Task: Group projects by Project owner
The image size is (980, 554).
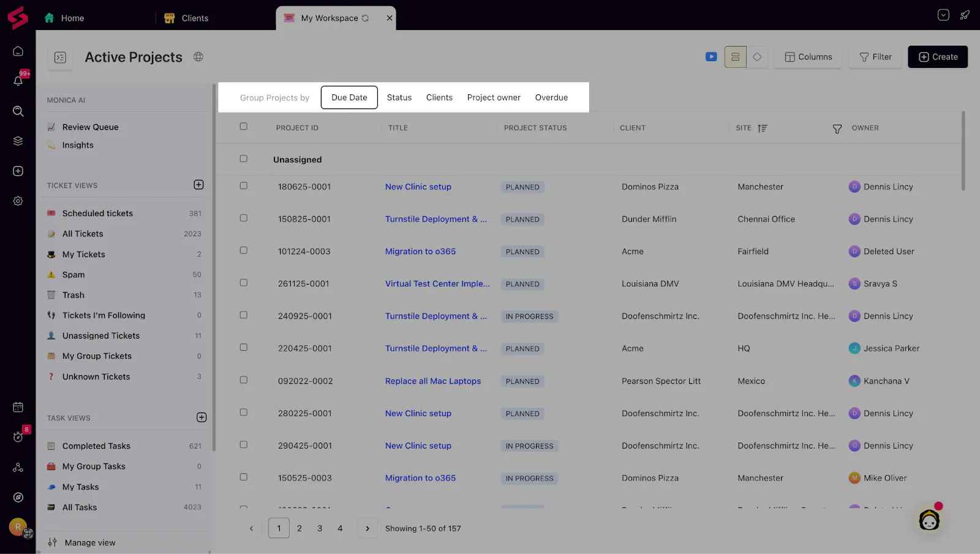Action: coord(494,97)
